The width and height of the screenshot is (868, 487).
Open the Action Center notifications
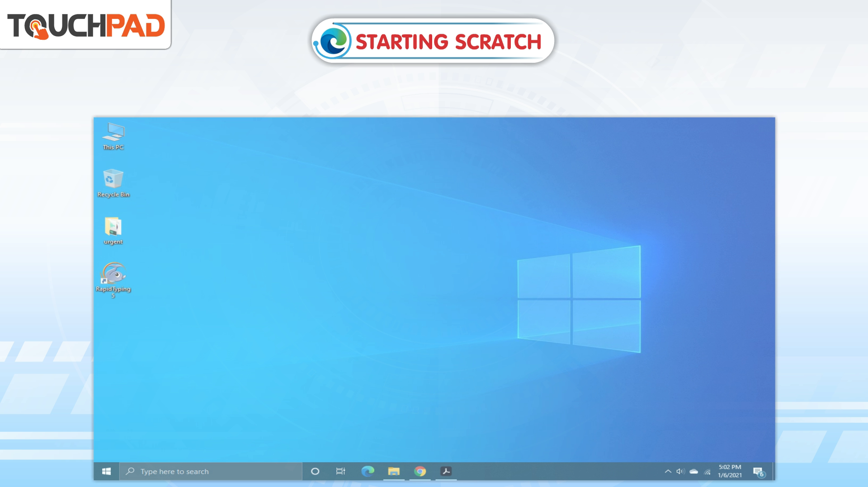tap(759, 472)
